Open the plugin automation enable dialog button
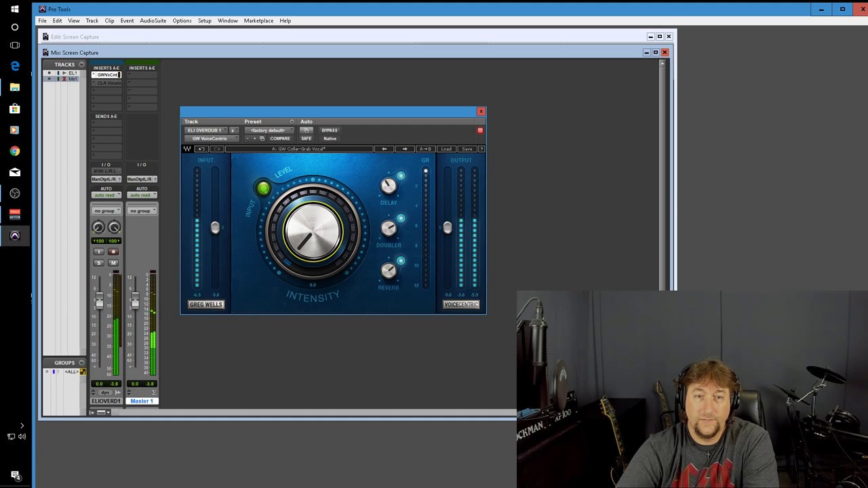This screenshot has width=868, height=488. click(306, 130)
